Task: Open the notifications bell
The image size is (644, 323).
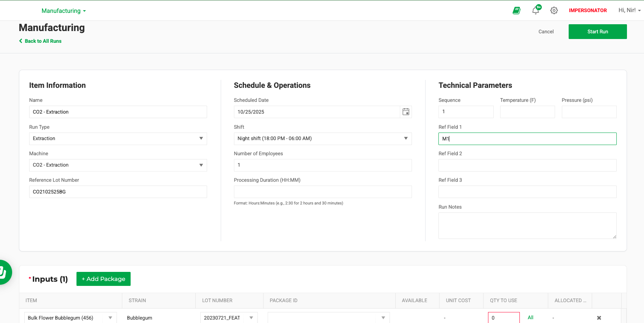Action: 536,11
